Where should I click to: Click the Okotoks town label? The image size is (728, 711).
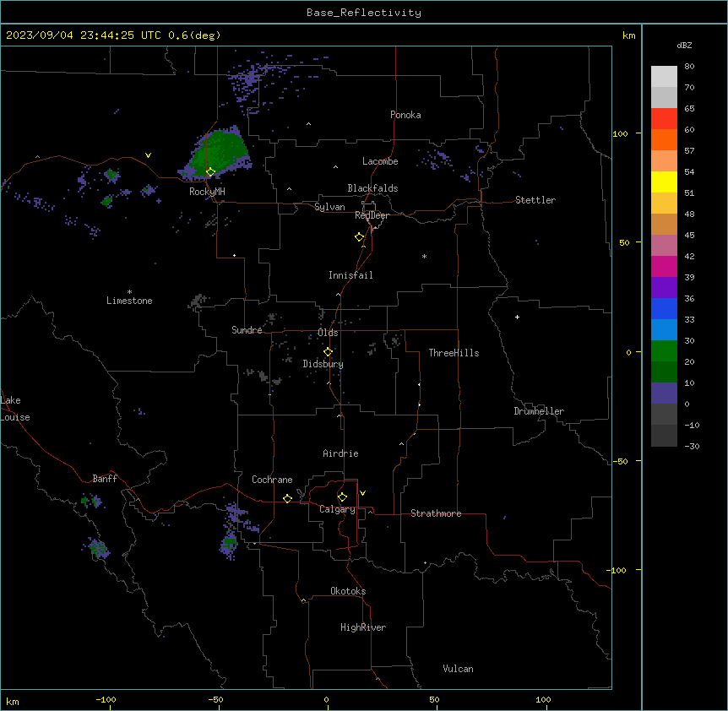tap(348, 591)
